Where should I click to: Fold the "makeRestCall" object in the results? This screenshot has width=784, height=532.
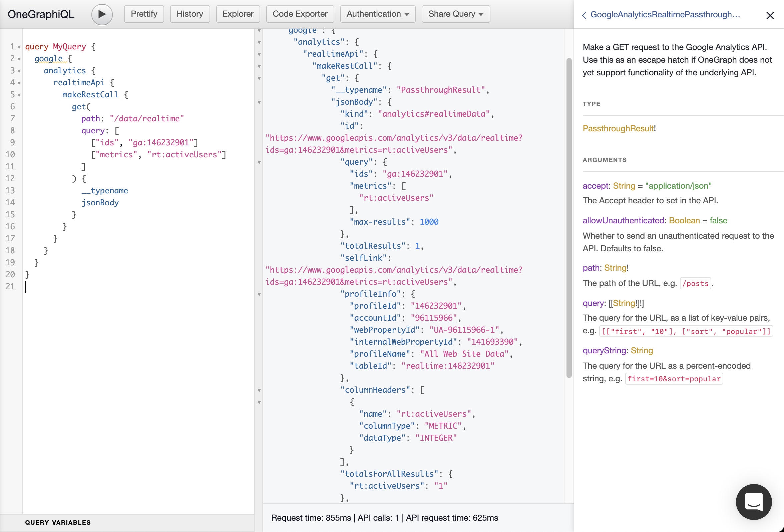(x=260, y=66)
